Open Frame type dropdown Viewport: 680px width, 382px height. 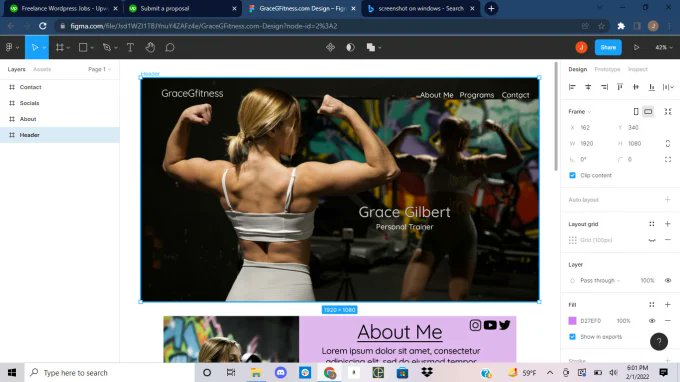tap(580, 111)
